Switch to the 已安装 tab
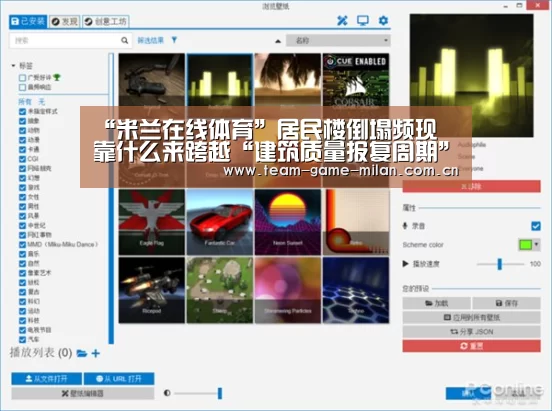 click(28, 21)
